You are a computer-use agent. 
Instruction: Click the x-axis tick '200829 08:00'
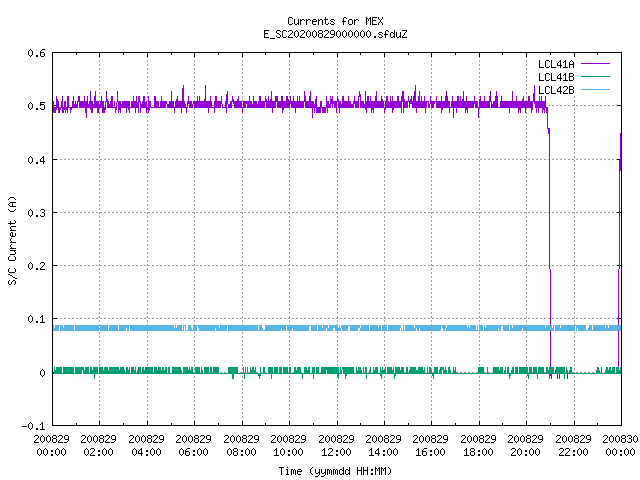[x=241, y=445]
